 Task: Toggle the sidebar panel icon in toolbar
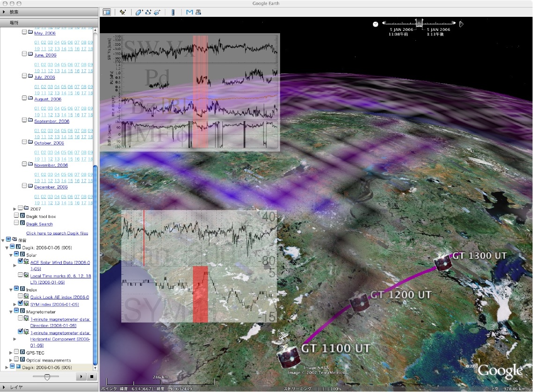[x=107, y=12]
